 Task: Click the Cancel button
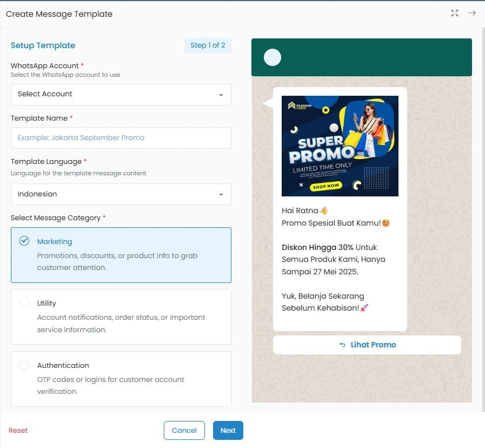(x=184, y=430)
